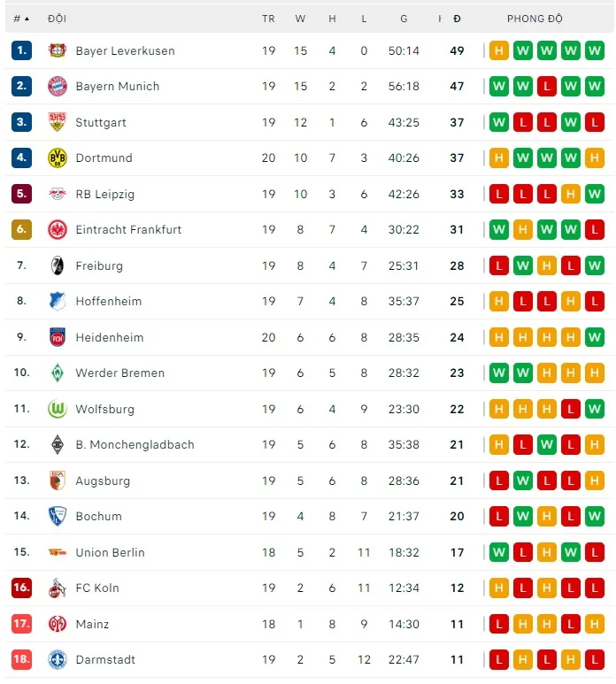Click the Bayern Munich club logo
The image size is (616, 684).
coord(58,87)
